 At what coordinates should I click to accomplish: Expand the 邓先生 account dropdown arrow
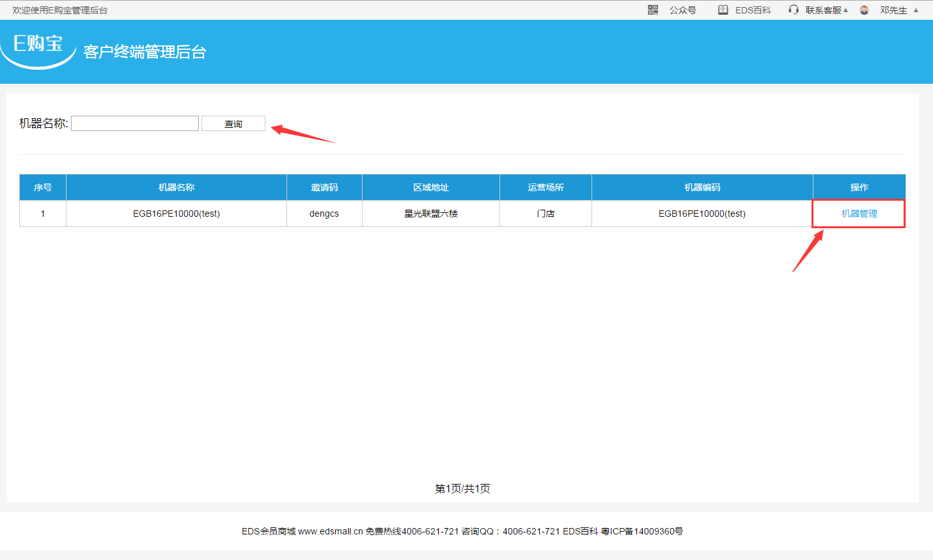pyautogui.click(x=916, y=10)
